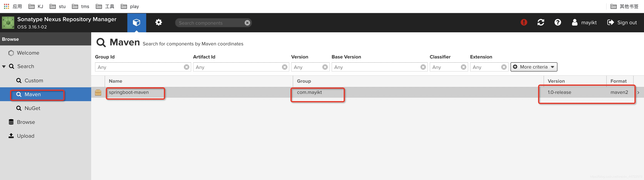This screenshot has width=644, height=180.
Task: Click Sign out
Action: tap(622, 22)
